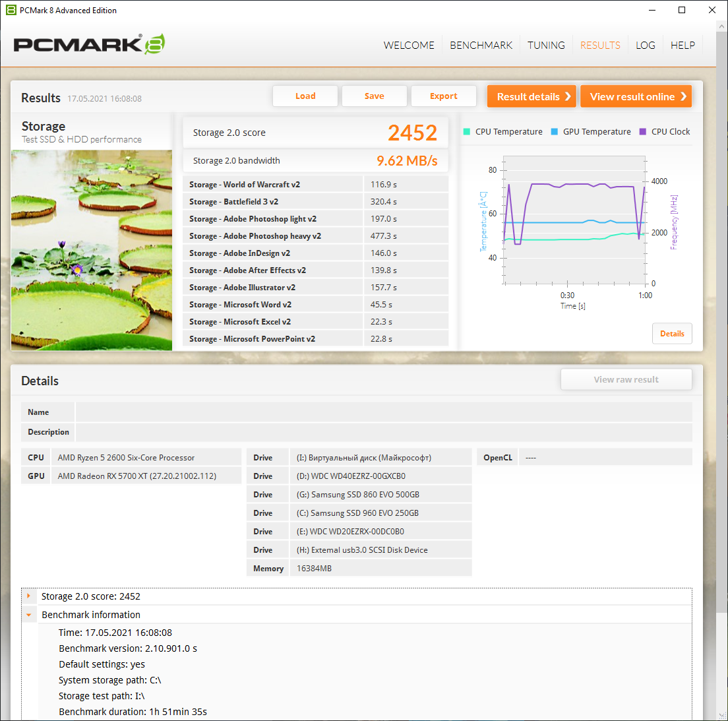Click the WDC WD40EZRZ drive entry
Viewport: 728px width, 721px height.
(x=380, y=476)
